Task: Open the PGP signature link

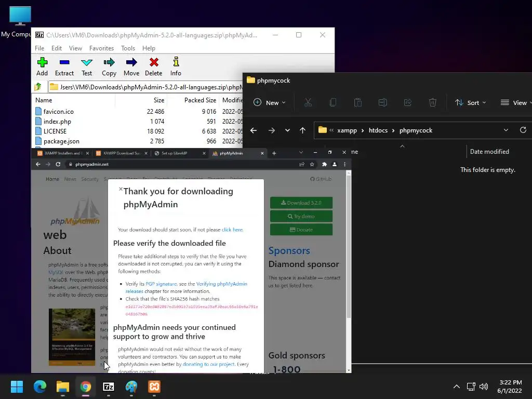Action: (161, 284)
